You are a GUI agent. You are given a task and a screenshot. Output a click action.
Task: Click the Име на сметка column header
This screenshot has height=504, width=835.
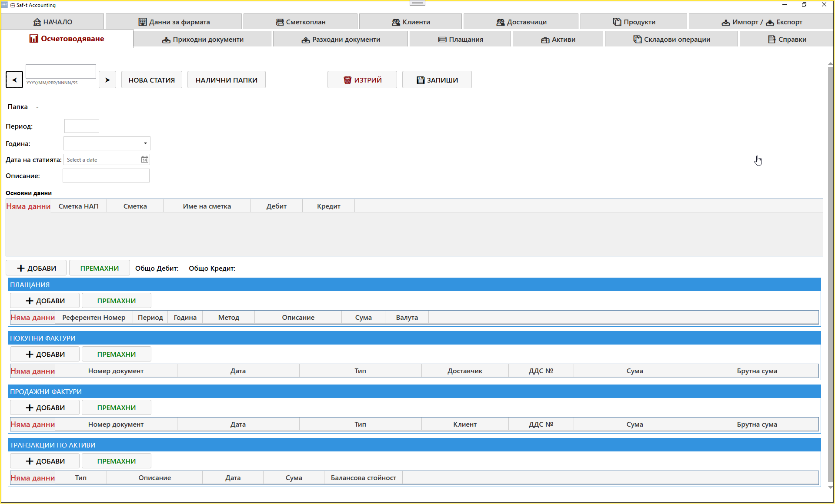tap(207, 206)
